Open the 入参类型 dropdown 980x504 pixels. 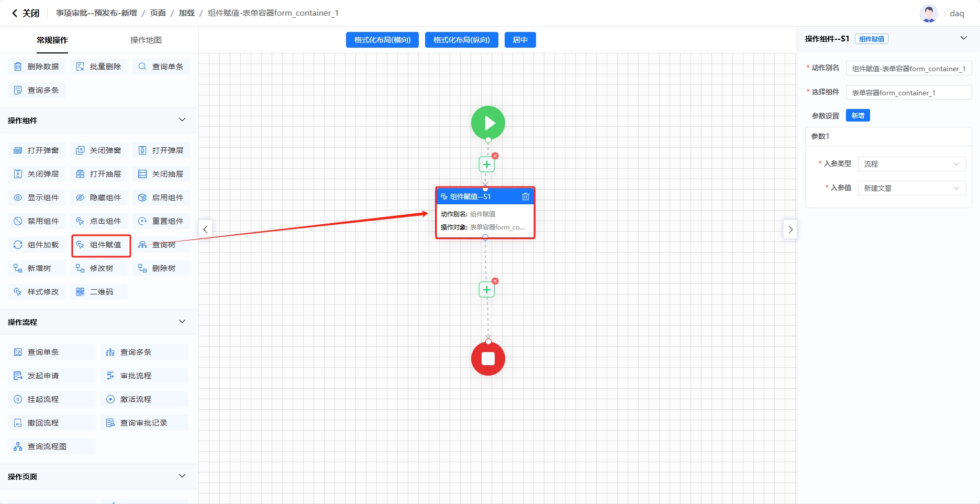click(x=911, y=164)
